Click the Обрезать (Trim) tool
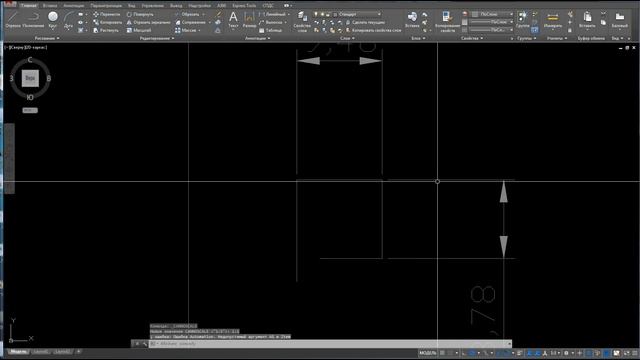The width and height of the screenshot is (640, 360). 187,14
